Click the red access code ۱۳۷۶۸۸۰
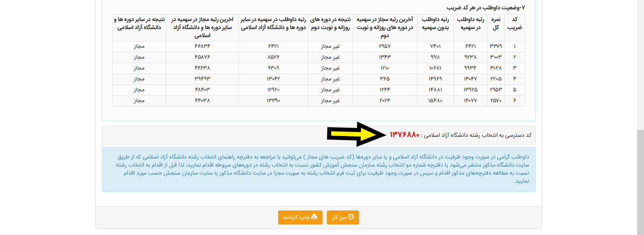 click(x=404, y=135)
